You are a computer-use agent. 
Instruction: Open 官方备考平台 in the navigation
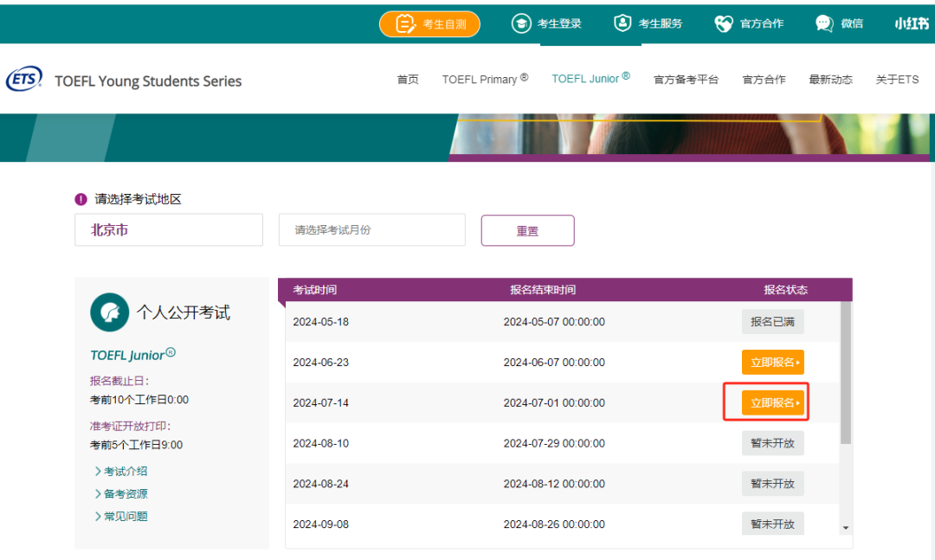point(686,80)
